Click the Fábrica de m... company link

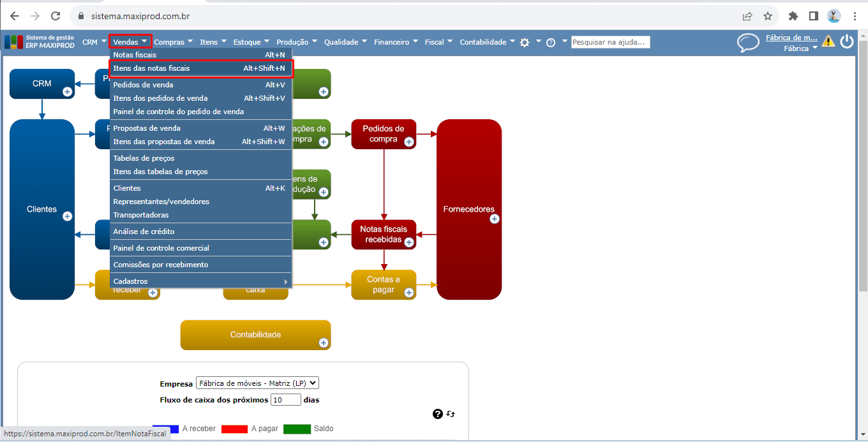[791, 38]
